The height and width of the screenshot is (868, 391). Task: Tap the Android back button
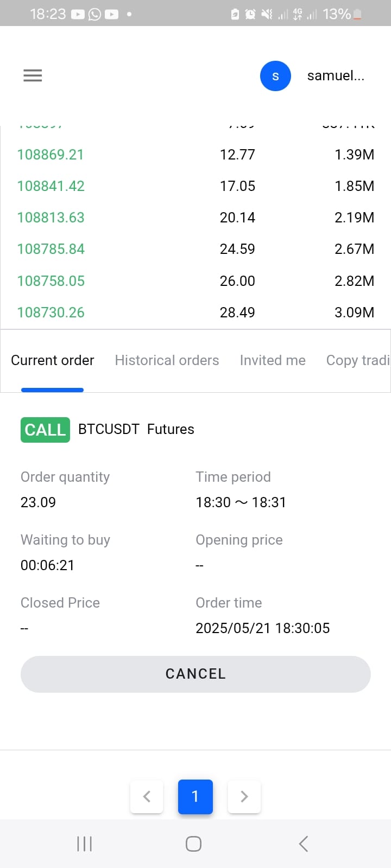(304, 844)
